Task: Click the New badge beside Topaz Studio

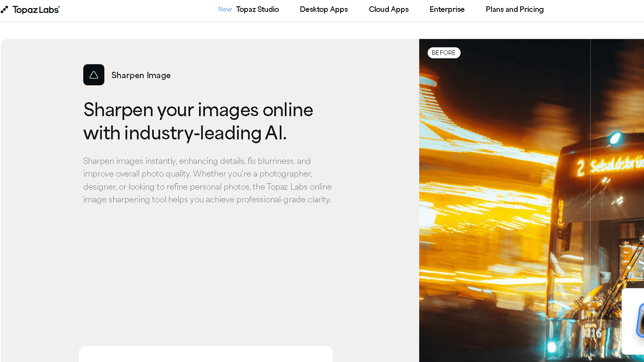Action: [225, 9]
